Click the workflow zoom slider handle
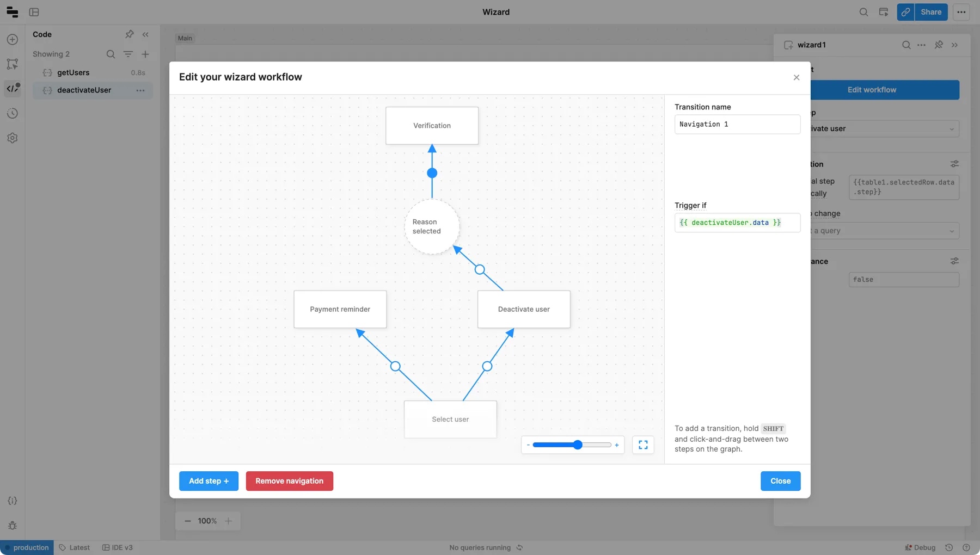The width and height of the screenshot is (980, 555). (x=578, y=445)
